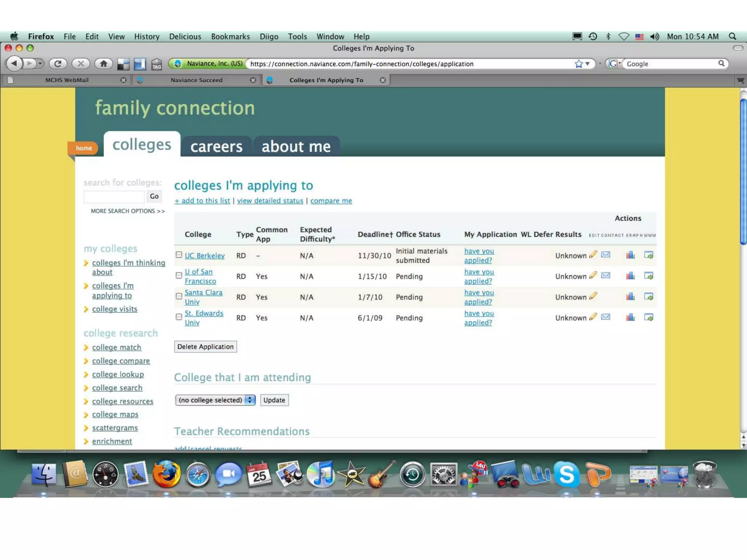Viewport: 747px width, 560px height.
Task: Open the website icon for St. Edwards Univ
Action: point(649,317)
